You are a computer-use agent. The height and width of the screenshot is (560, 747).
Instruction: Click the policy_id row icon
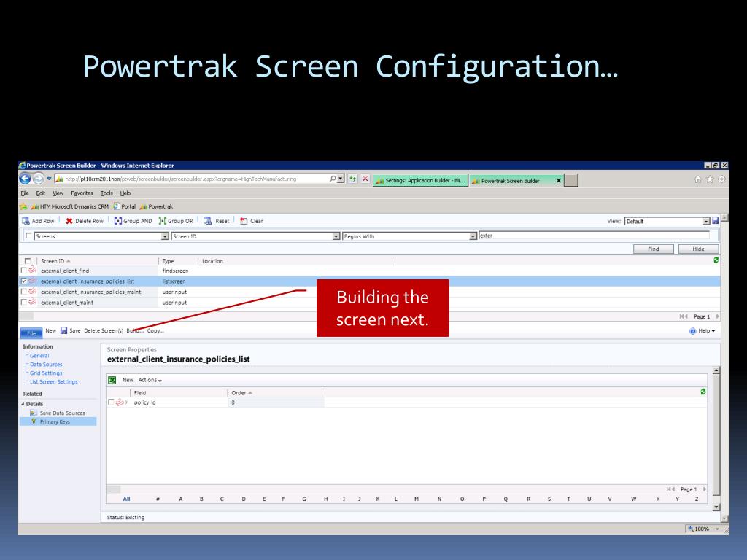121,402
